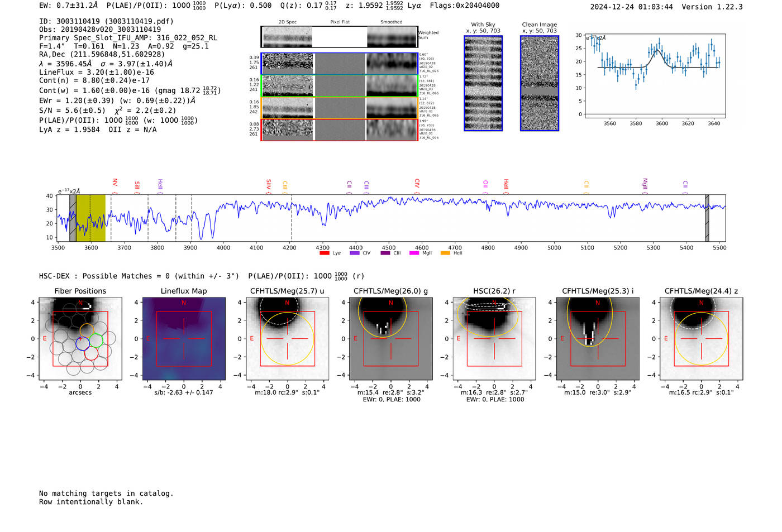Open the CFHTLS/Meg(25.7) u cutout
The height and width of the screenshot is (532, 782).
click(287, 338)
